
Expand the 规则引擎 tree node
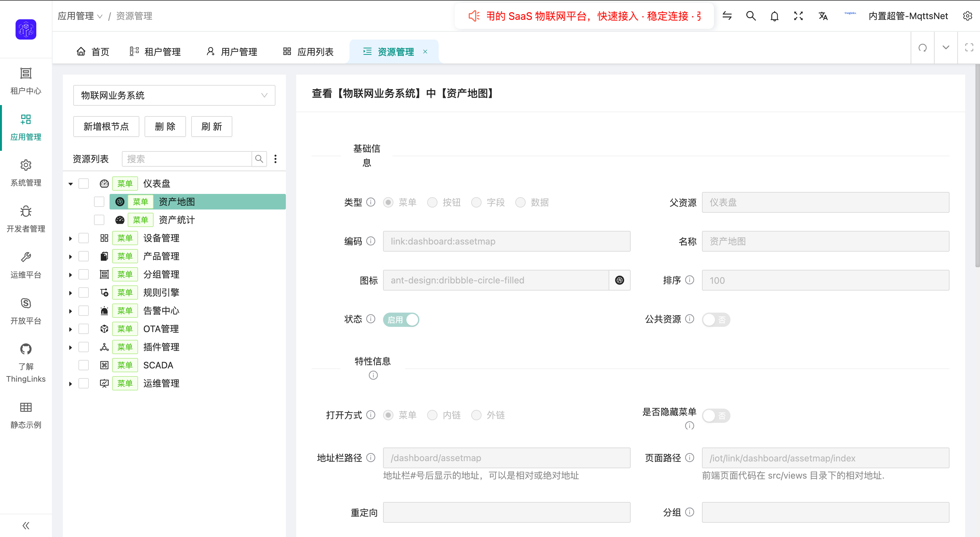[70, 293]
